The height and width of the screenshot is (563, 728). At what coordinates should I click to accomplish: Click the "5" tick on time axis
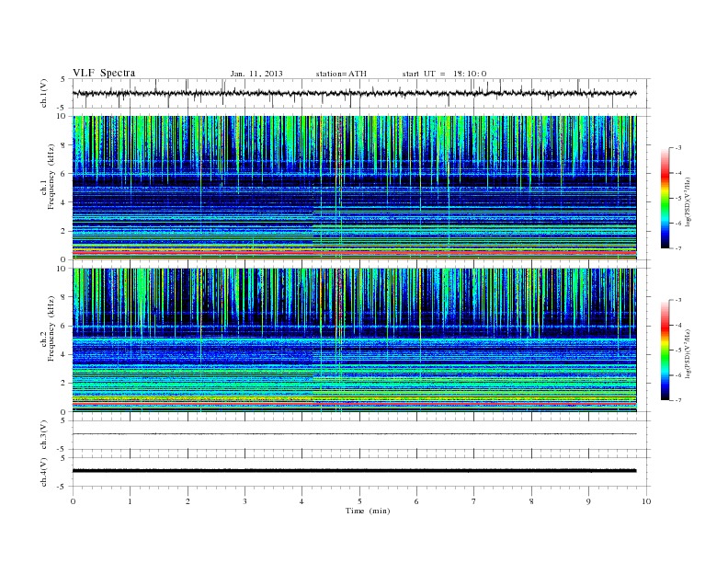(x=359, y=501)
